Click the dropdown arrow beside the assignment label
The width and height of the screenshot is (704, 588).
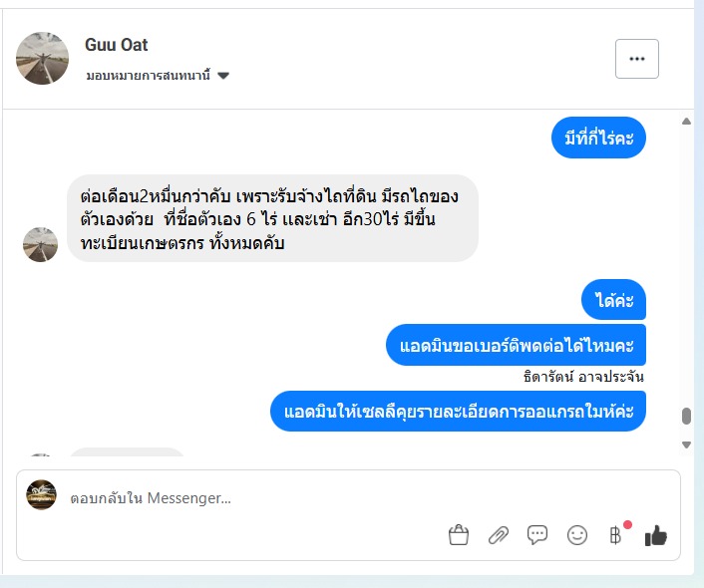223,76
